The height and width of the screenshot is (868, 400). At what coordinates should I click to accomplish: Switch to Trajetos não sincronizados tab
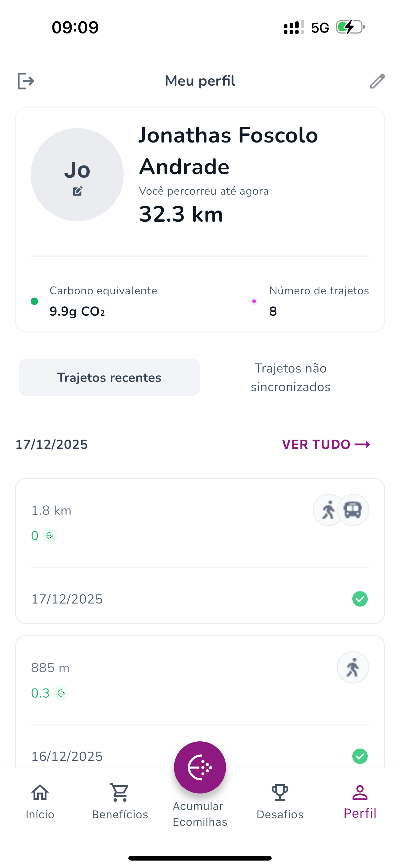290,377
